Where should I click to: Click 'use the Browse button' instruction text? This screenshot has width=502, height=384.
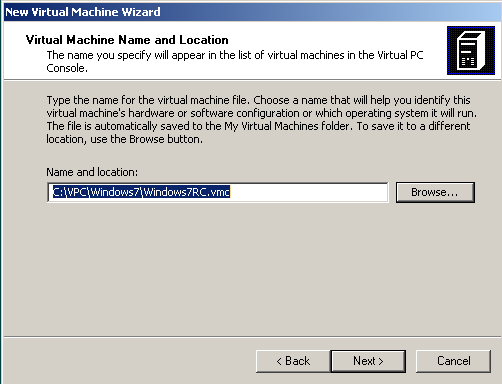coord(146,139)
